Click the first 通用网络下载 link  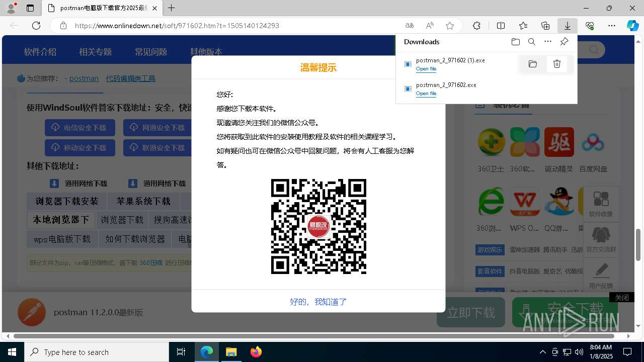pyautogui.click(x=78, y=184)
